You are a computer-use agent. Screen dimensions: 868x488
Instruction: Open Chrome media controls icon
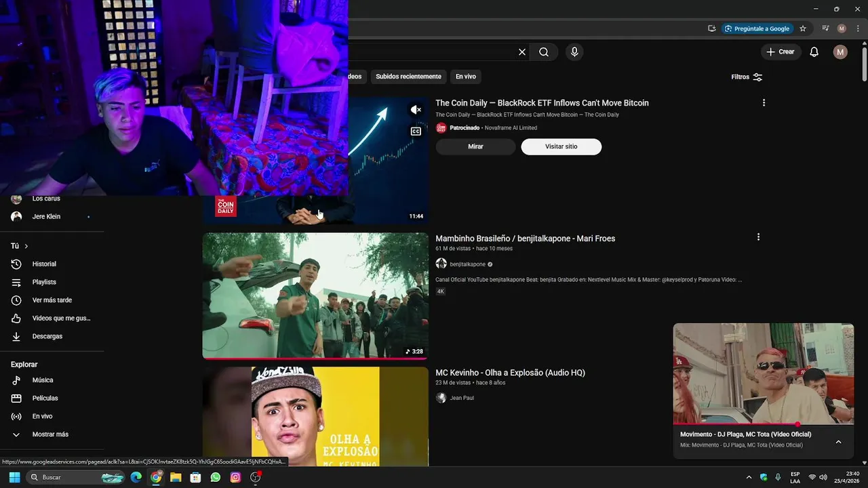[825, 28]
